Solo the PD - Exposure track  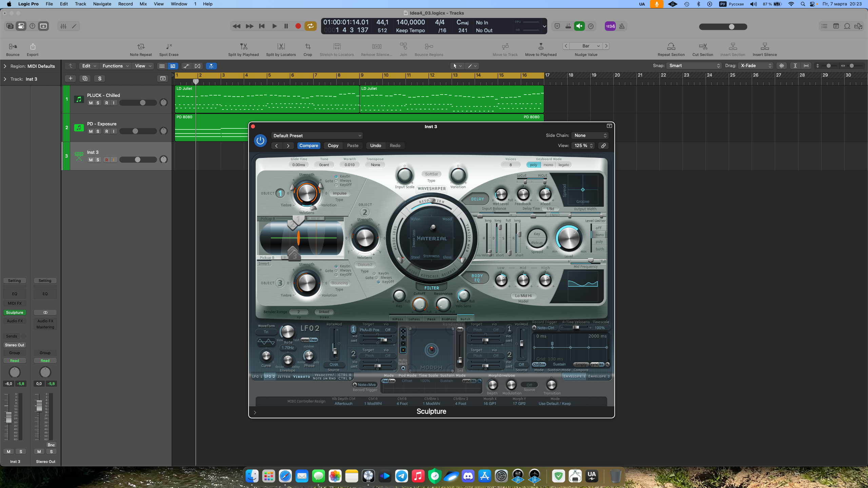(x=98, y=131)
